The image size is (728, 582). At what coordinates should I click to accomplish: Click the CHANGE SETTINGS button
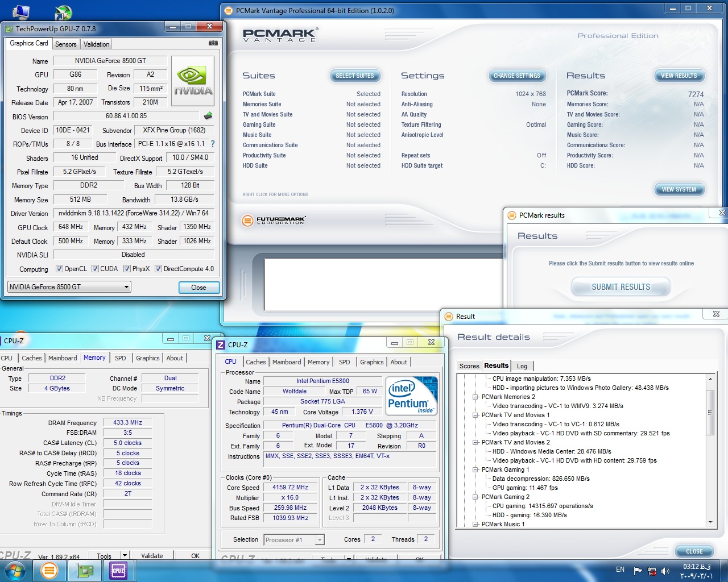[516, 76]
